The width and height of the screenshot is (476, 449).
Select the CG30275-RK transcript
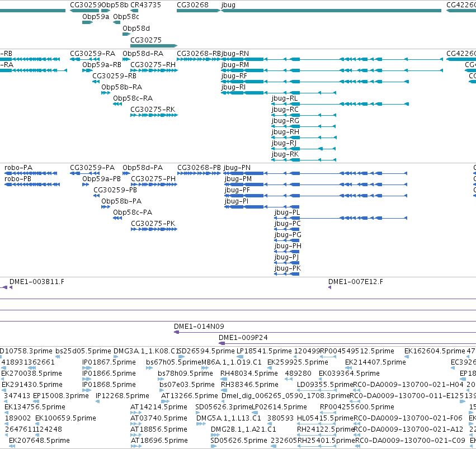(x=154, y=115)
